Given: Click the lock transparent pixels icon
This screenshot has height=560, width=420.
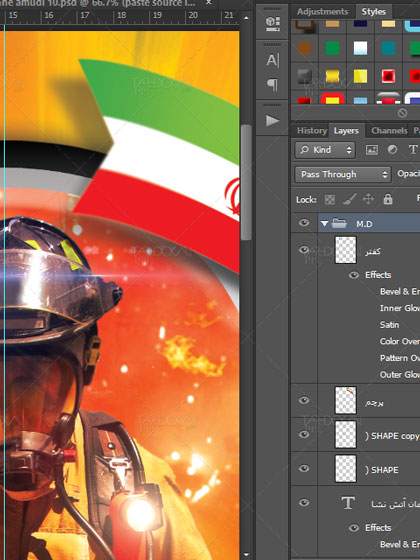Looking at the screenshot, I should coord(330,199).
